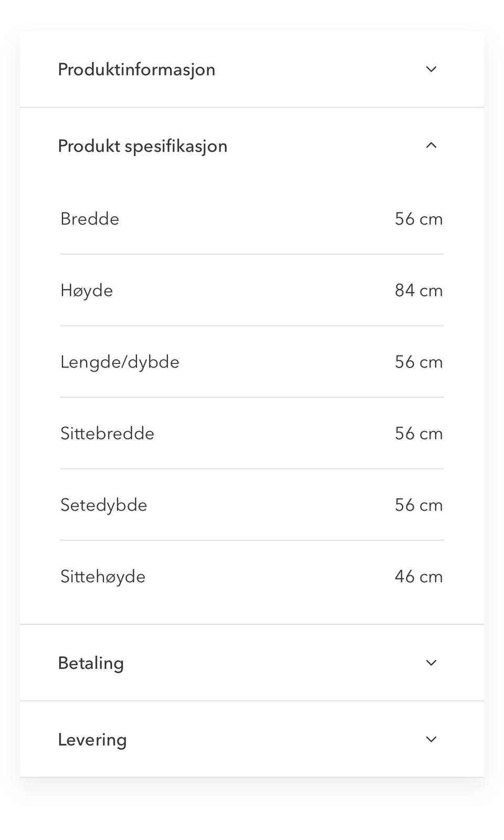The height and width of the screenshot is (840, 504).
Task: Select the Setedybde label
Action: click(x=103, y=506)
